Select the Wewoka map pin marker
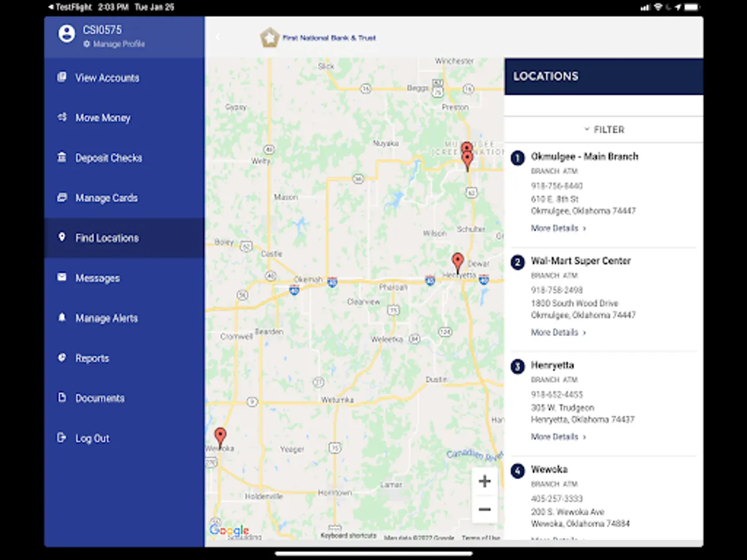This screenshot has height=560, width=747. (220, 437)
